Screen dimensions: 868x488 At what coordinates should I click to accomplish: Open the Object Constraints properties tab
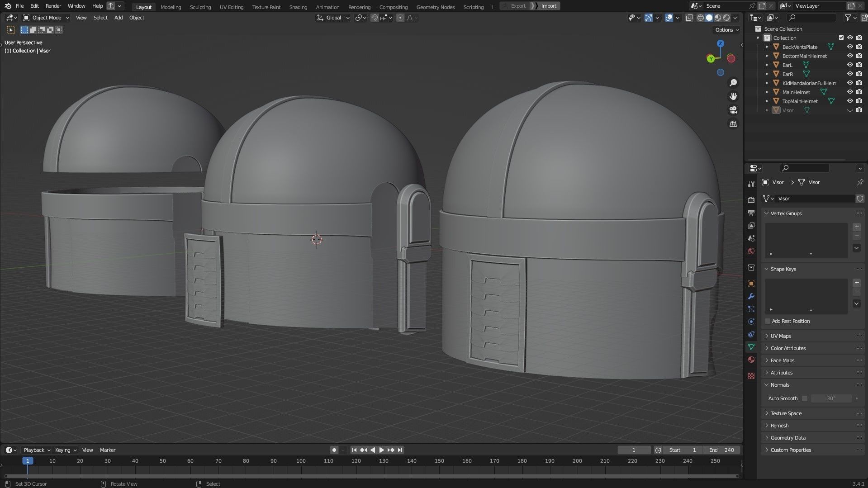click(751, 334)
